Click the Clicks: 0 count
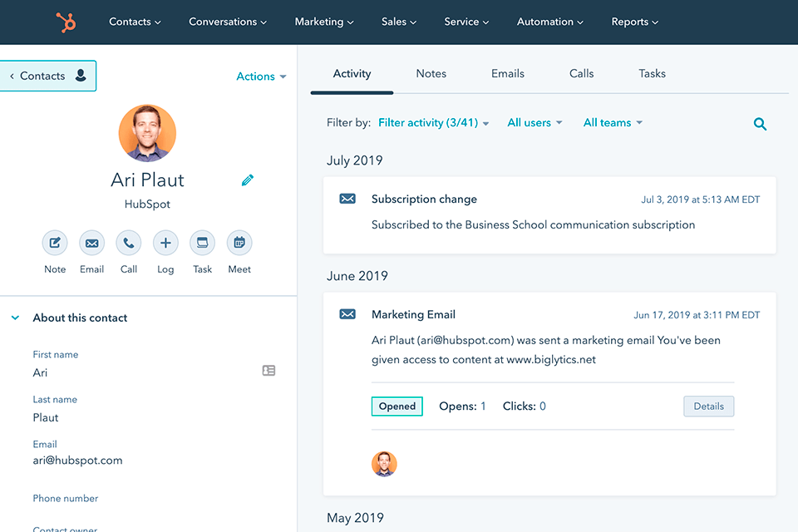 (525, 406)
